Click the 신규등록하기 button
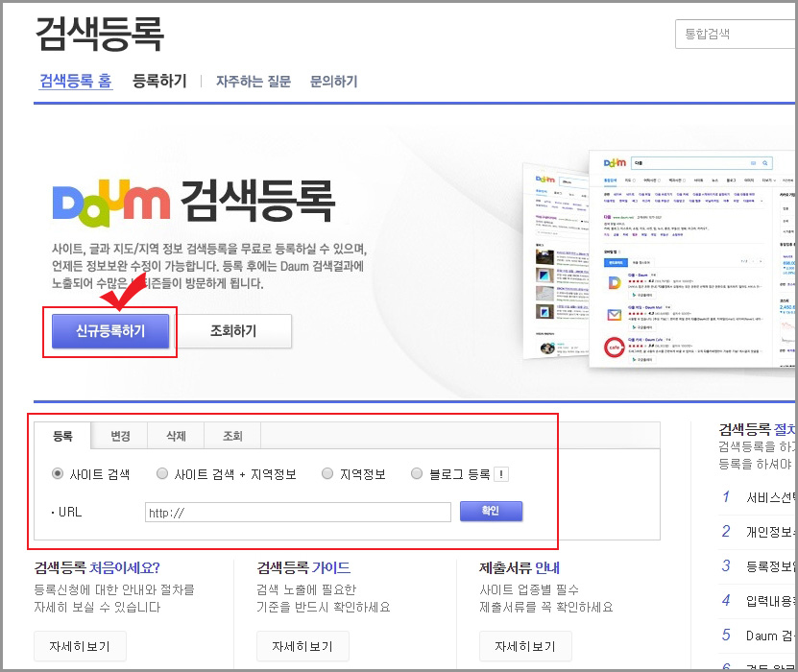 pyautogui.click(x=110, y=331)
